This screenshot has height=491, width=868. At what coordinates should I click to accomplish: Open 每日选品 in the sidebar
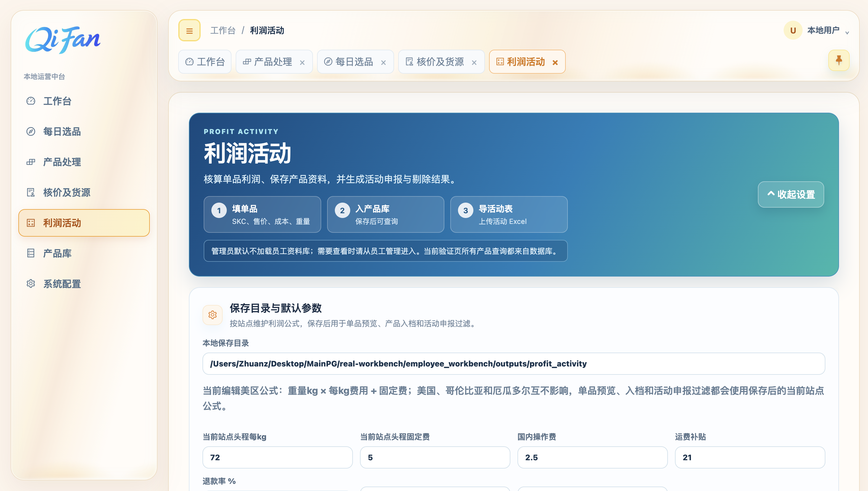coord(84,132)
